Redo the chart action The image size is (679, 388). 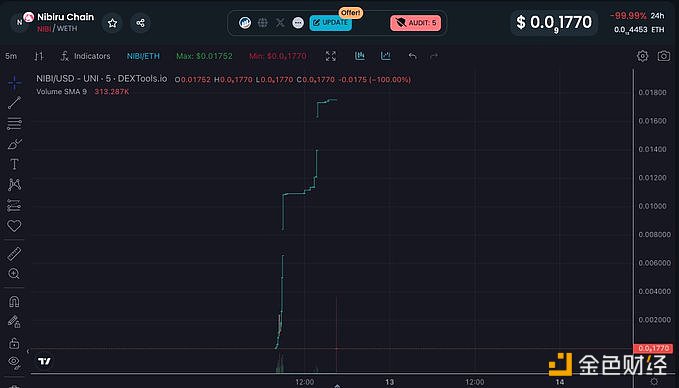(433, 56)
